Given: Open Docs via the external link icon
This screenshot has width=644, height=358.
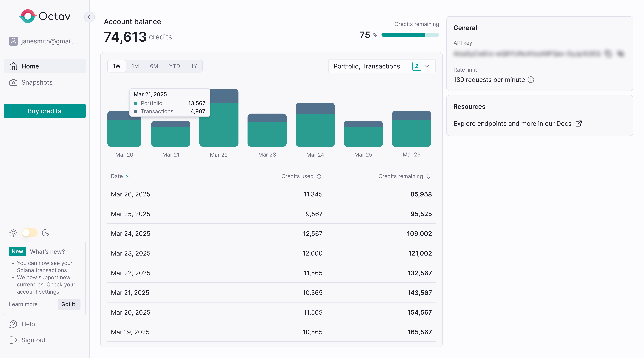Looking at the screenshot, I should tap(578, 124).
